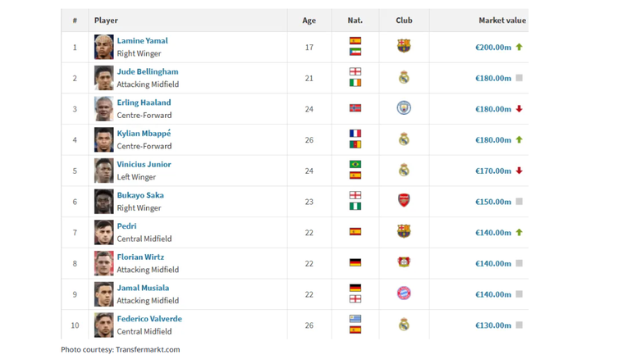Click Erling Haaland's €180.00m market value
Image resolution: width=632 pixels, height=364 pixels.
[x=492, y=109]
